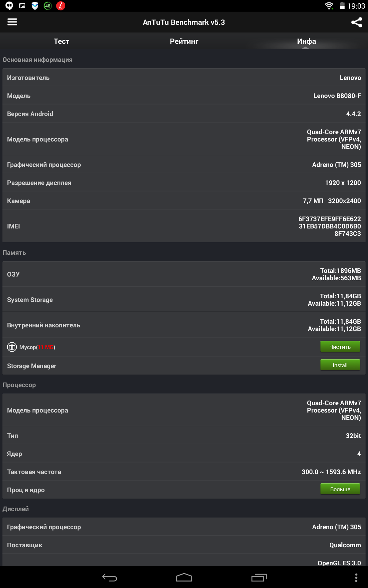
Task: Tap the battery 48 notification icon
Action: click(x=48, y=6)
